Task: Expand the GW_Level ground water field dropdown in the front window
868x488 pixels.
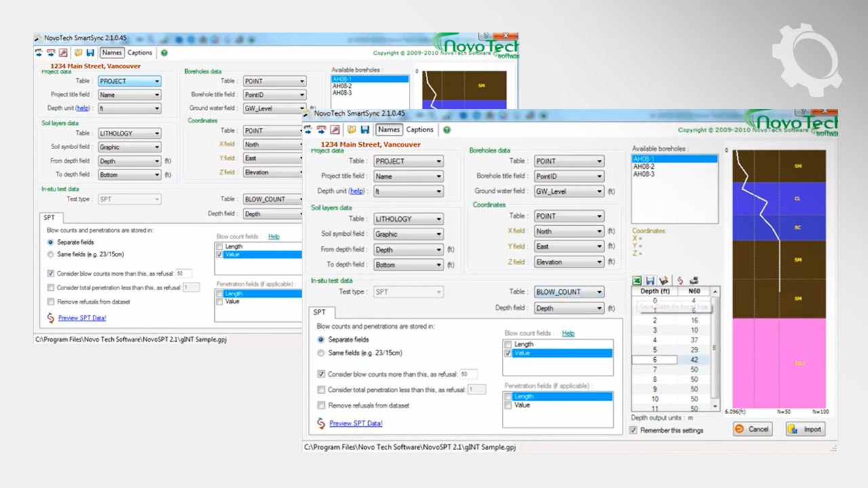Action: coord(568,192)
